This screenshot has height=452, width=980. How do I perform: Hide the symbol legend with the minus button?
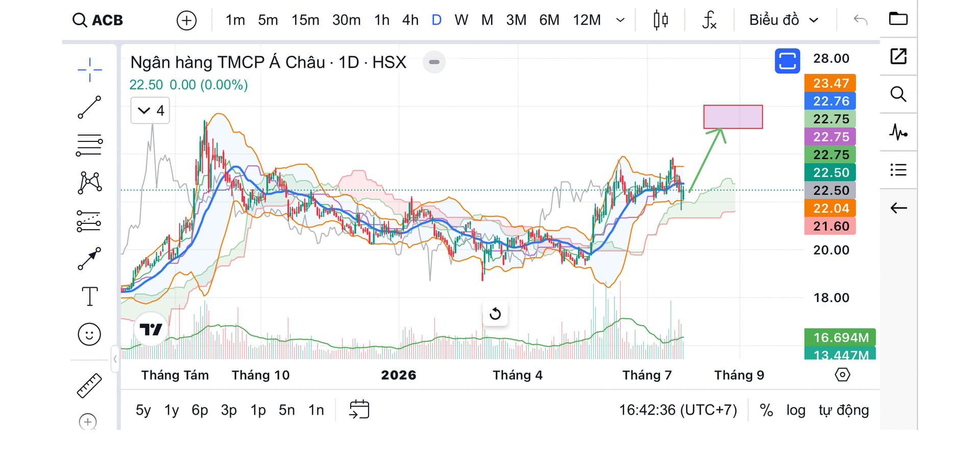(434, 62)
